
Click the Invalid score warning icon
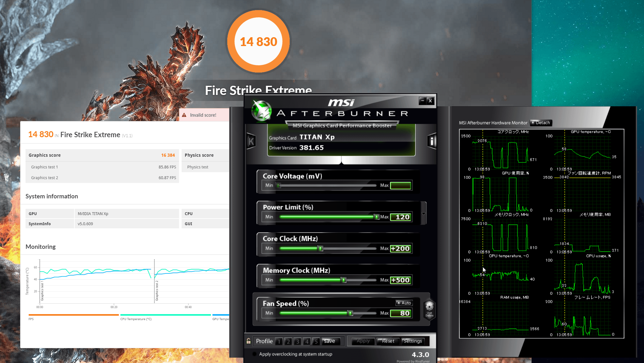184,115
